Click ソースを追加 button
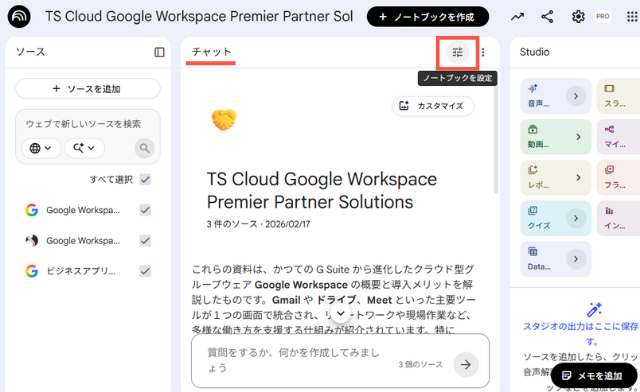Image resolution: width=640 pixels, height=392 pixels. pos(88,89)
